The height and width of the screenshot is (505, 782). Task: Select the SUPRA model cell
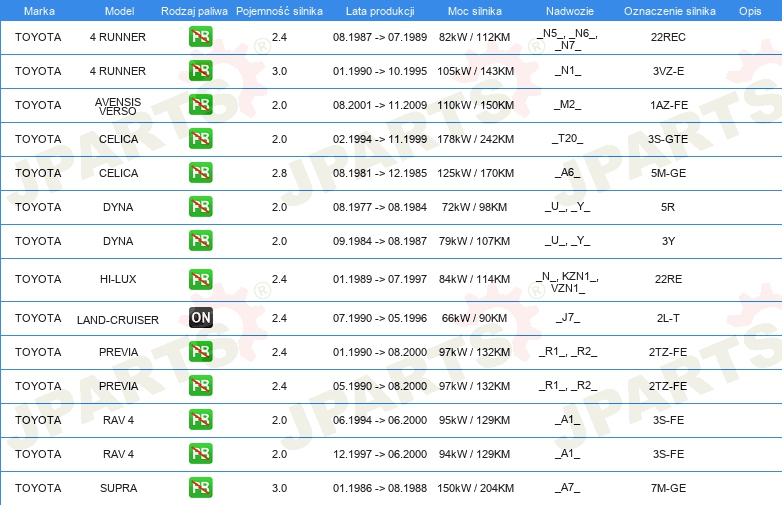(x=118, y=488)
